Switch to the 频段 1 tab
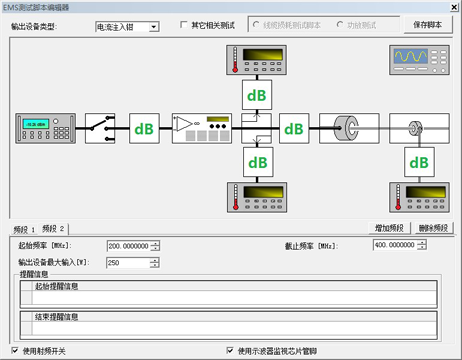Viewport: 462px width, 360px height. click(24, 229)
